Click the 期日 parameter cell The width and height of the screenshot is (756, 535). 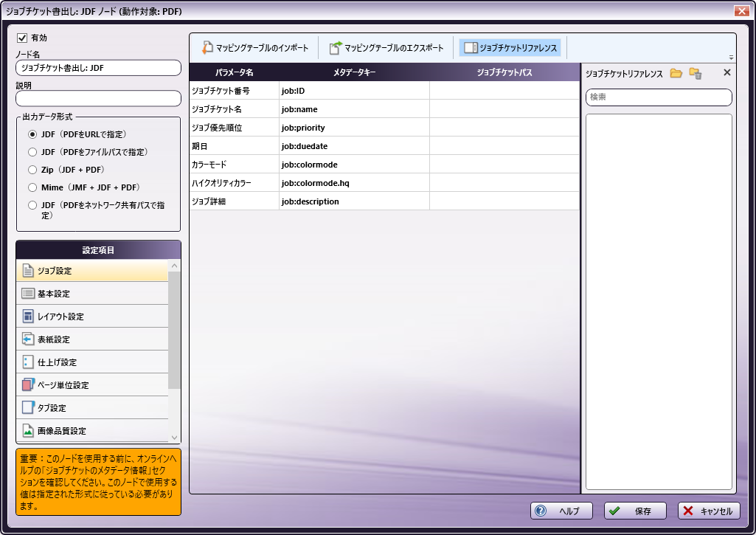[x=235, y=145]
